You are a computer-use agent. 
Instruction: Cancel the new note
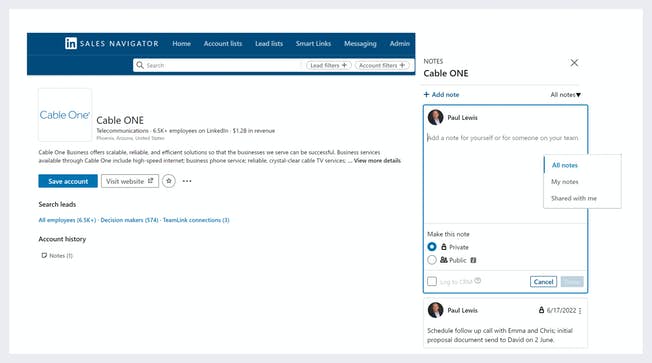coord(543,282)
